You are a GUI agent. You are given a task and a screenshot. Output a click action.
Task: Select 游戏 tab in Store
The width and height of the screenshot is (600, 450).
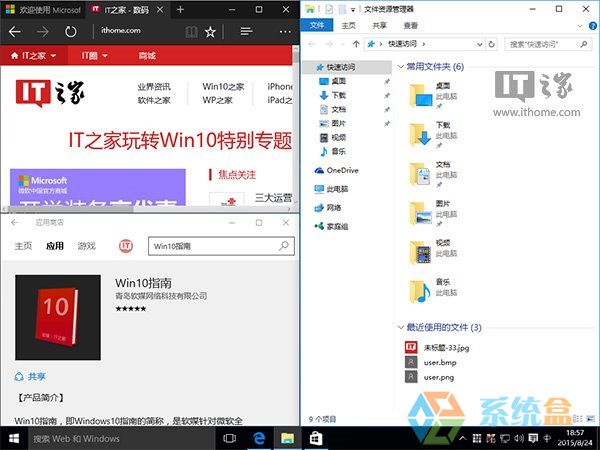[86, 246]
